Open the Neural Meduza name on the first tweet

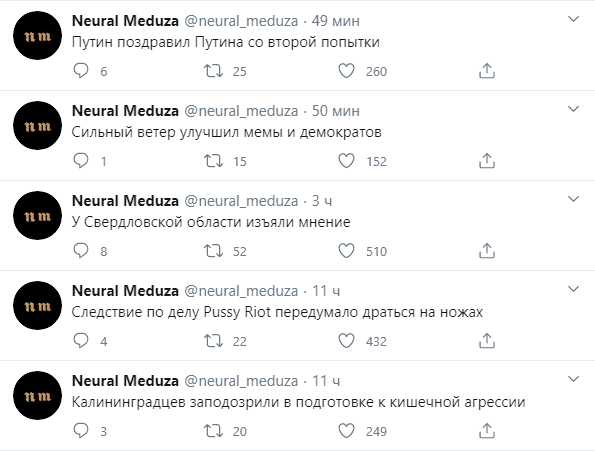[125, 21]
